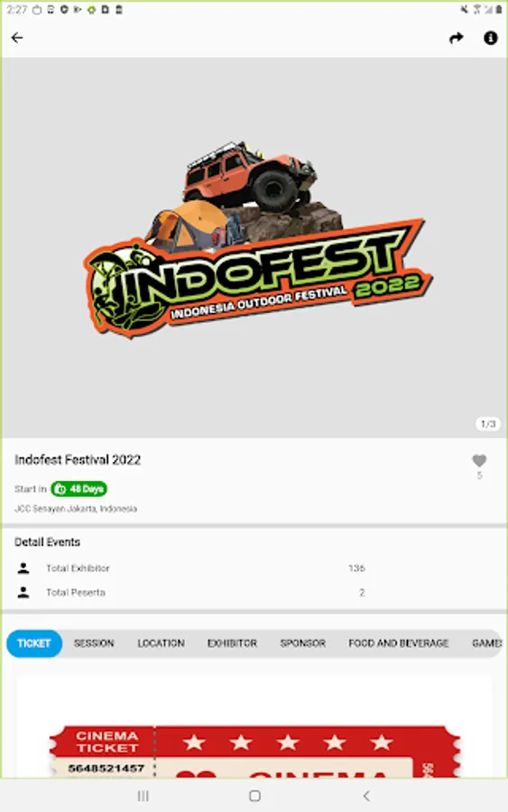The image size is (508, 812).
Task: Tap the back arrow icon
Action: click(x=17, y=38)
